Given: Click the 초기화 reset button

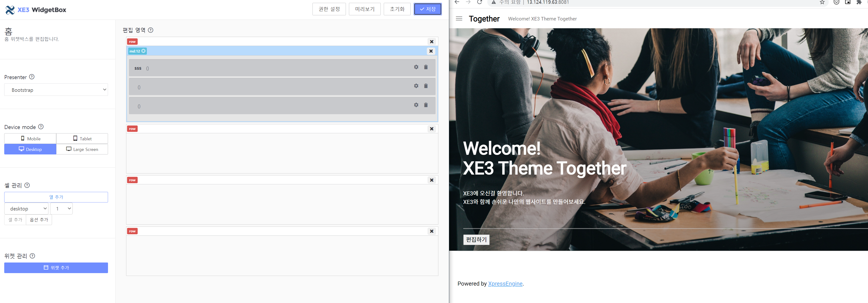Looking at the screenshot, I should coord(397,9).
